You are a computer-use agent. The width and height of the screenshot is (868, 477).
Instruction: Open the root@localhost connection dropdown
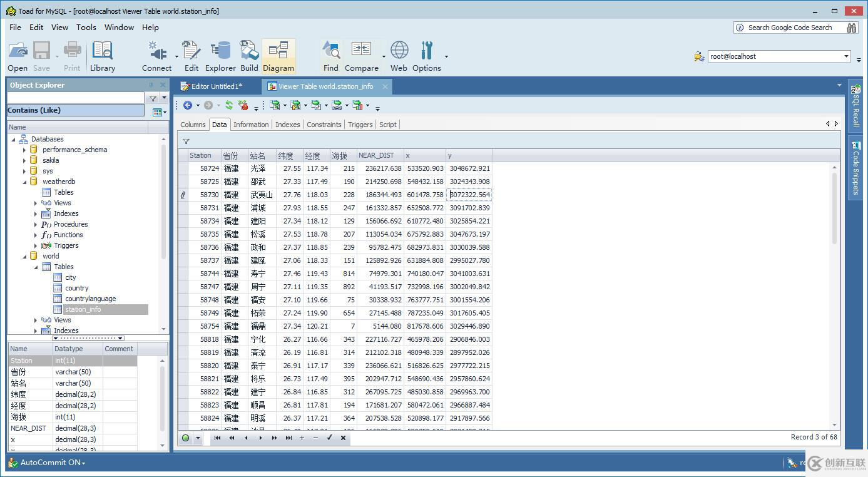(x=846, y=56)
